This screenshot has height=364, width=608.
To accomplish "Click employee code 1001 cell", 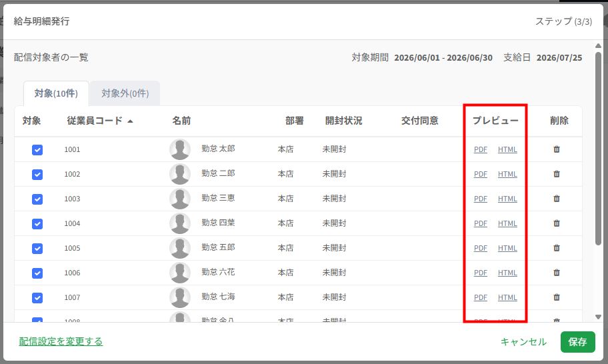I will coord(72,149).
